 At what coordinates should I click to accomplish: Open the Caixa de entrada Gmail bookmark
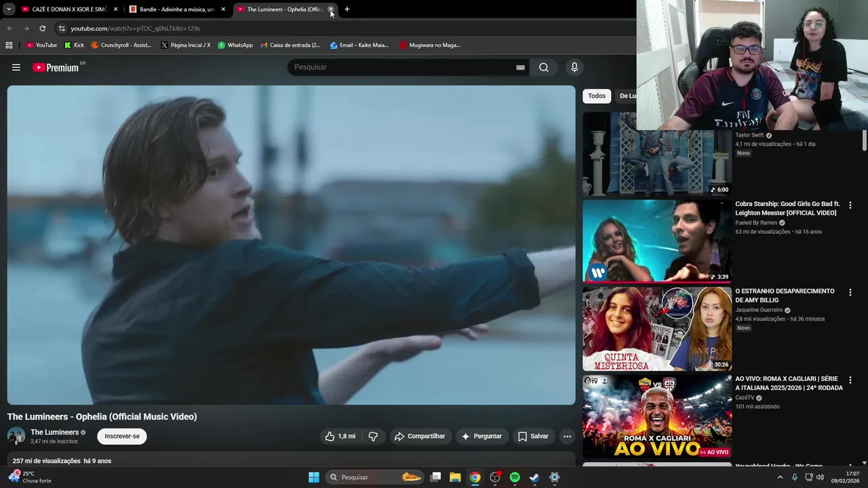tap(291, 45)
